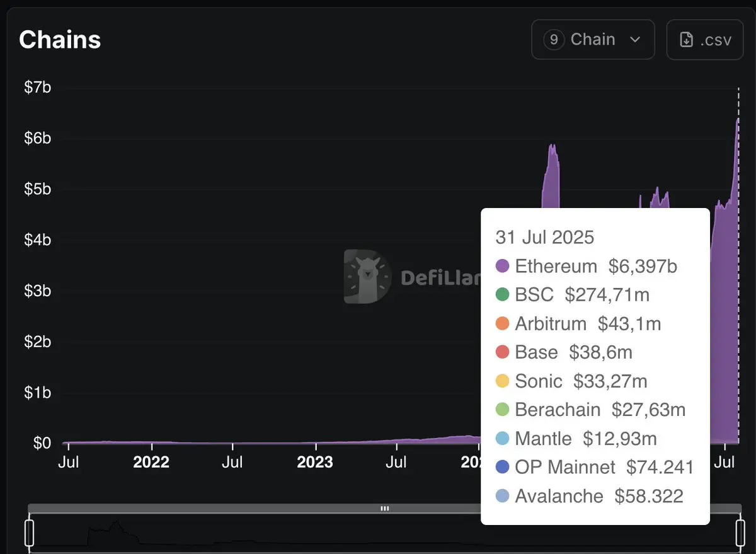Click the Avalanche $58.322 value

(x=649, y=496)
